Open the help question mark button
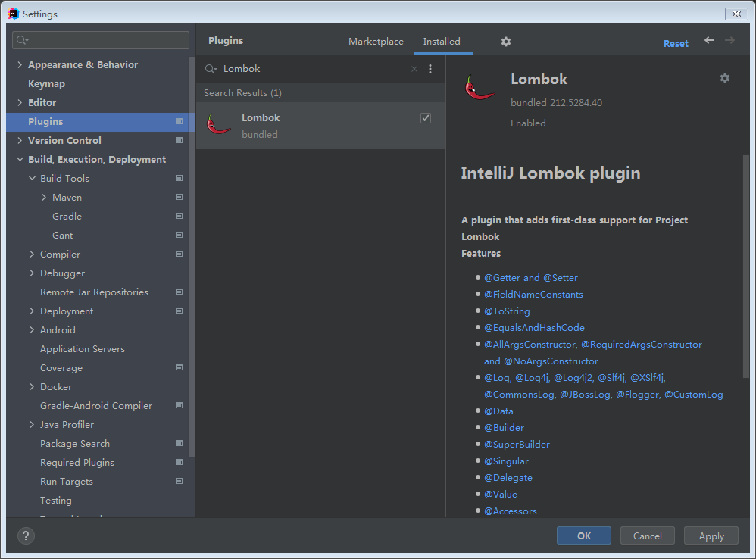This screenshot has width=756, height=559. click(x=26, y=536)
